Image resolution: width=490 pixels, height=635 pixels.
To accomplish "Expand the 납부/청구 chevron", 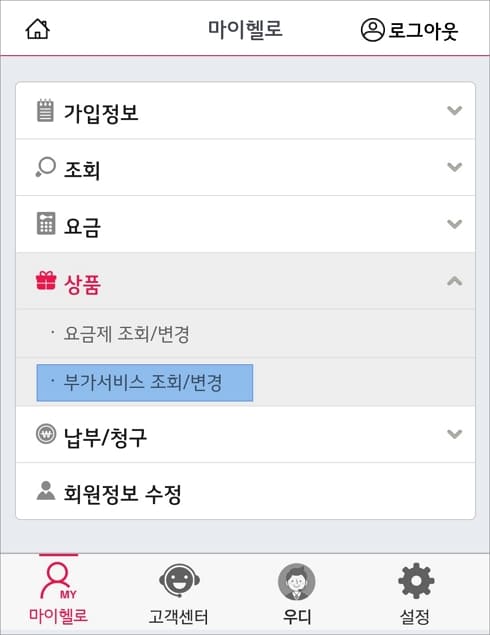I will click(454, 434).
